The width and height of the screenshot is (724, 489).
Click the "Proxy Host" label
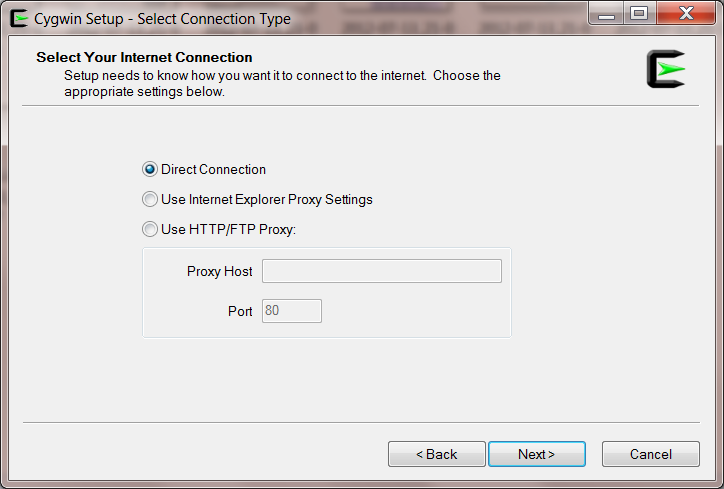coord(220,272)
